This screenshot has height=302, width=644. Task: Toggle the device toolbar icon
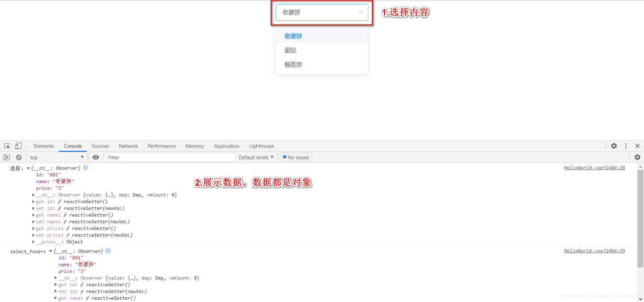[x=18, y=146]
